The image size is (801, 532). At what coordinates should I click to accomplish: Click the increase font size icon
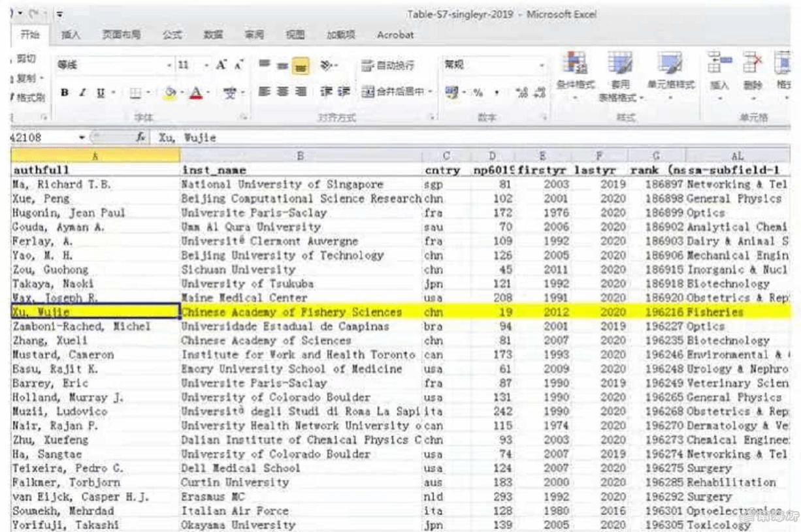[x=221, y=65]
